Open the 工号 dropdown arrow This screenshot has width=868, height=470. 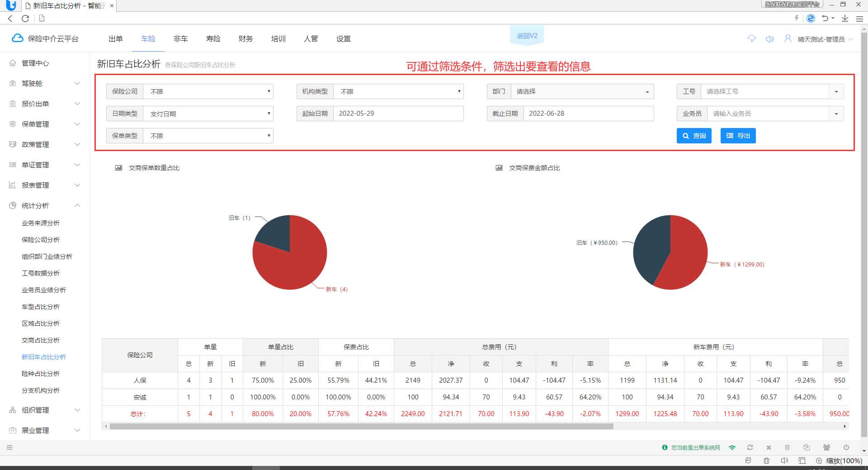click(x=836, y=91)
